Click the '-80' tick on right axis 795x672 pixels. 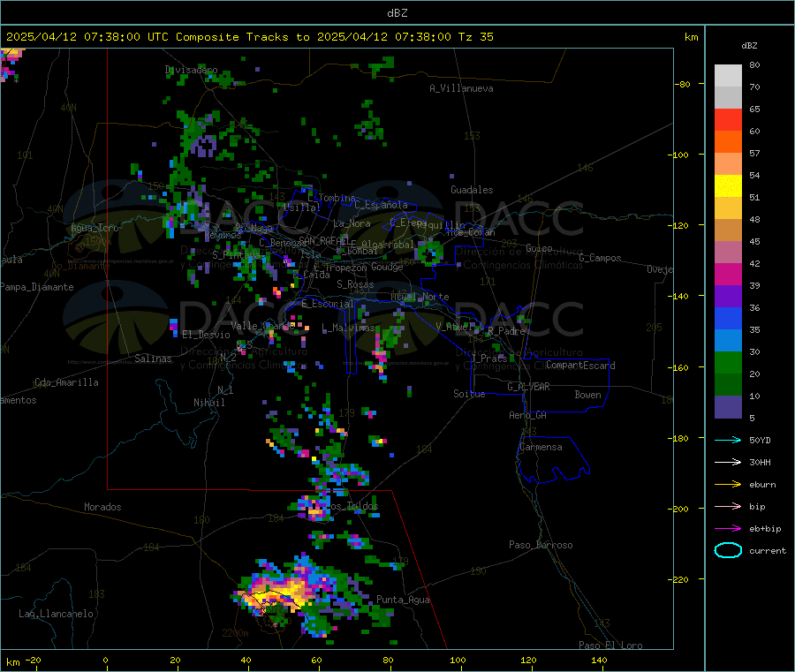682,84
